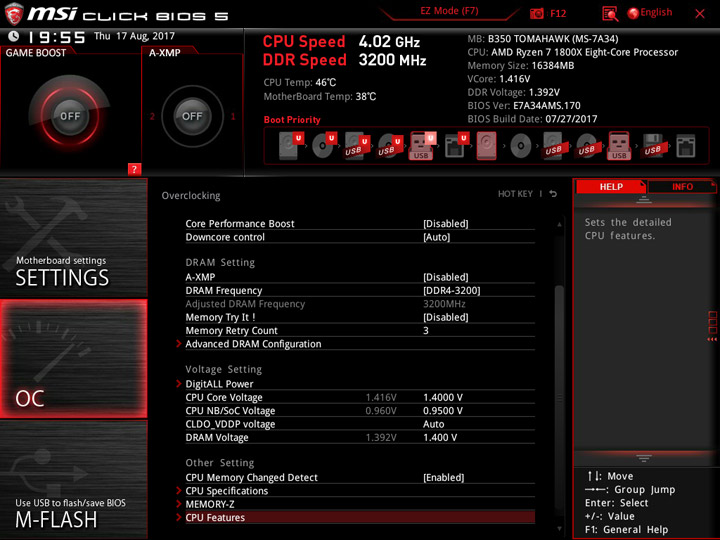Select the UEFI hard disk boot device icon

pos(291,146)
